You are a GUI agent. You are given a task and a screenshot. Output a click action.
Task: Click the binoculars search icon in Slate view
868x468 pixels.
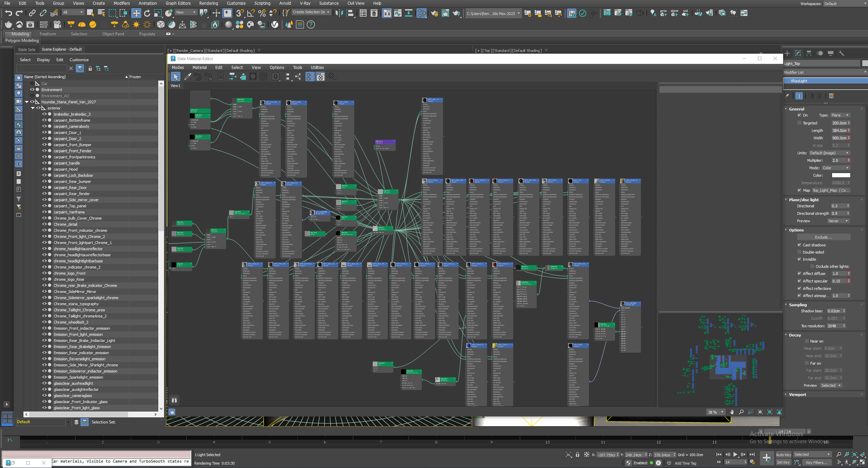pyautogui.click(x=174, y=400)
